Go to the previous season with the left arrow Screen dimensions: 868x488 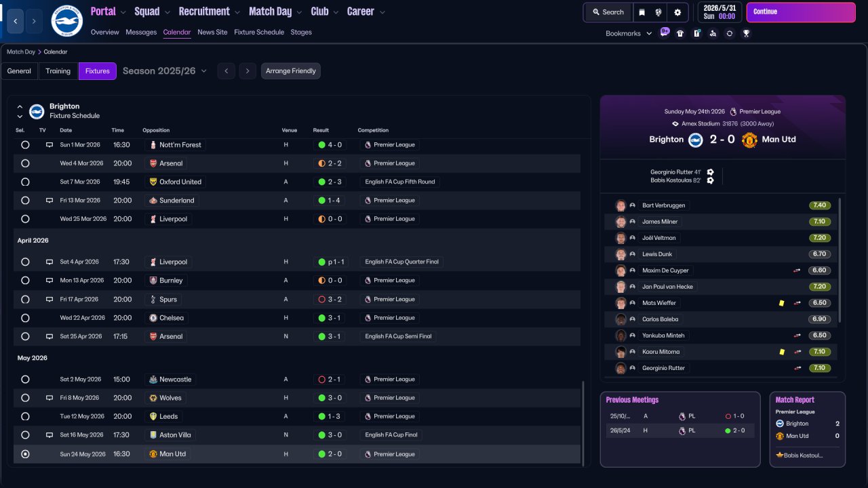pyautogui.click(x=226, y=71)
